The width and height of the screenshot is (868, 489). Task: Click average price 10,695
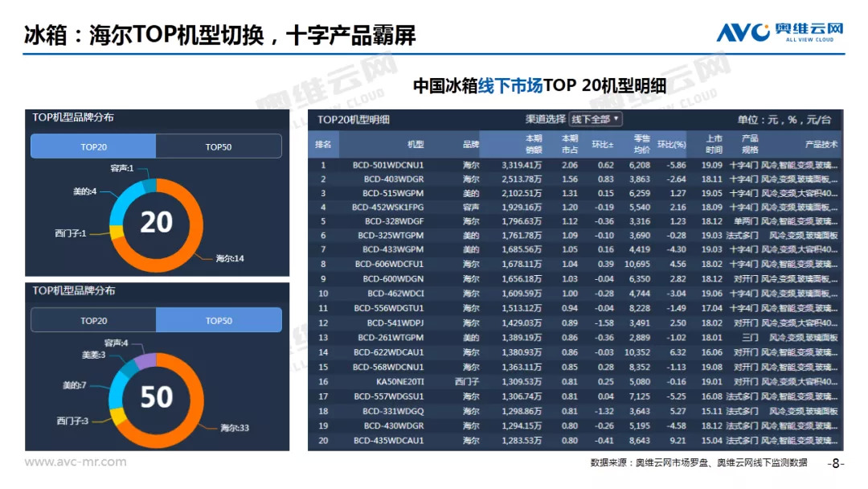(x=637, y=264)
